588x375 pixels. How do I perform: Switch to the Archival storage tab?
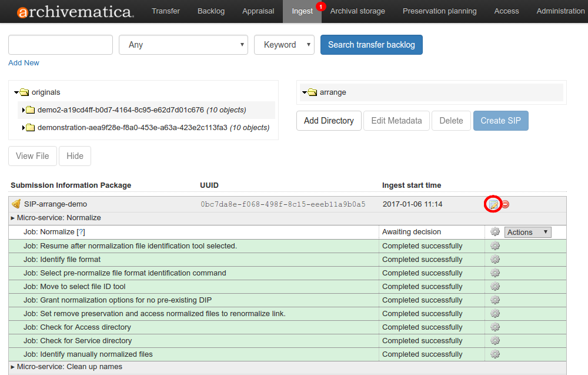click(358, 11)
